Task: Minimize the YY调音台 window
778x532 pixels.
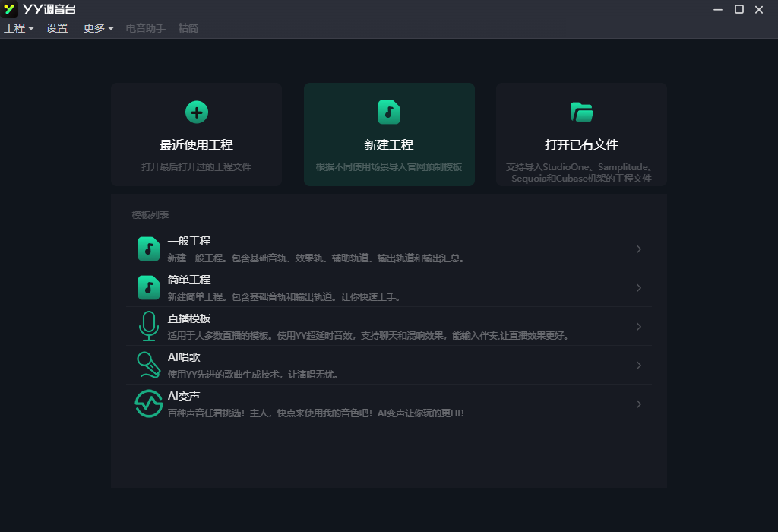Action: pyautogui.click(x=718, y=9)
